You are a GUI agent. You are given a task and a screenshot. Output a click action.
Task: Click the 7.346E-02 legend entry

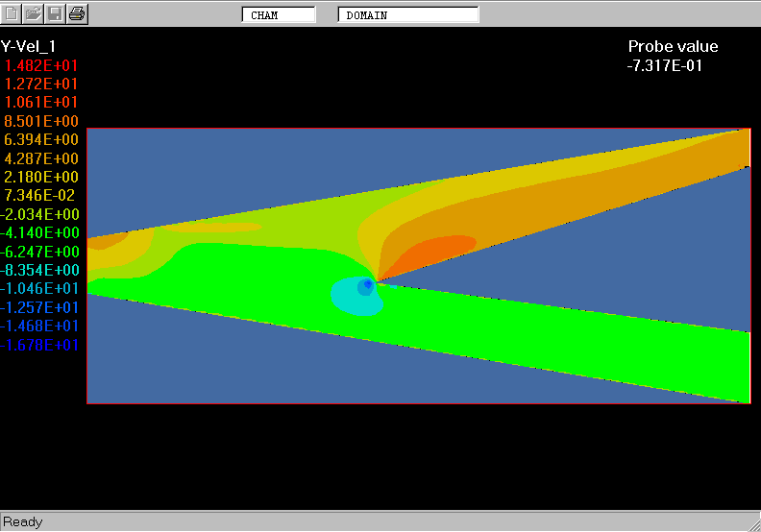coord(41,196)
